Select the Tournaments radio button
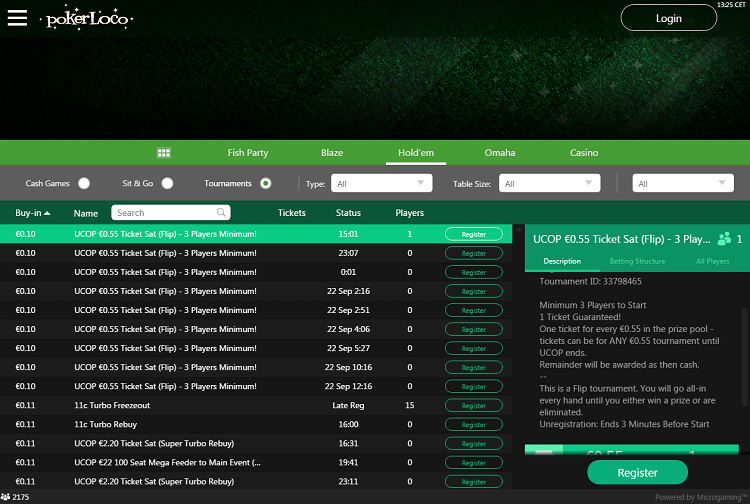 tap(265, 183)
